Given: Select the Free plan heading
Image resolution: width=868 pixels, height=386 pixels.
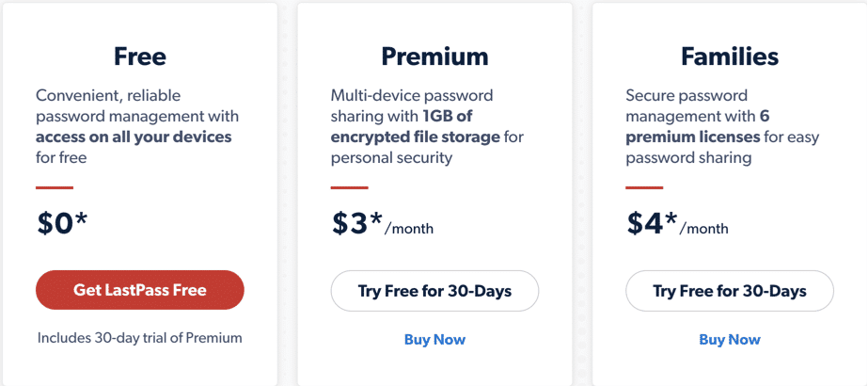Looking at the screenshot, I should pos(139,56).
